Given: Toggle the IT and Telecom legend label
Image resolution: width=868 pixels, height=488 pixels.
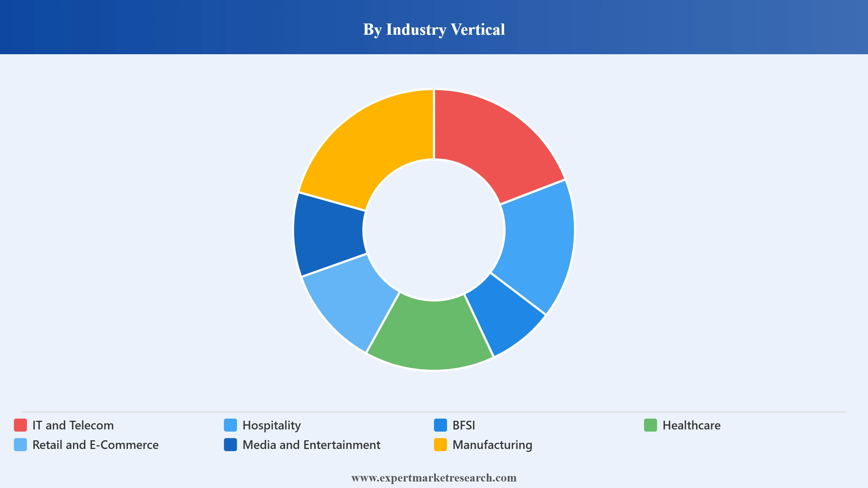Looking at the screenshot, I should click(x=73, y=425).
